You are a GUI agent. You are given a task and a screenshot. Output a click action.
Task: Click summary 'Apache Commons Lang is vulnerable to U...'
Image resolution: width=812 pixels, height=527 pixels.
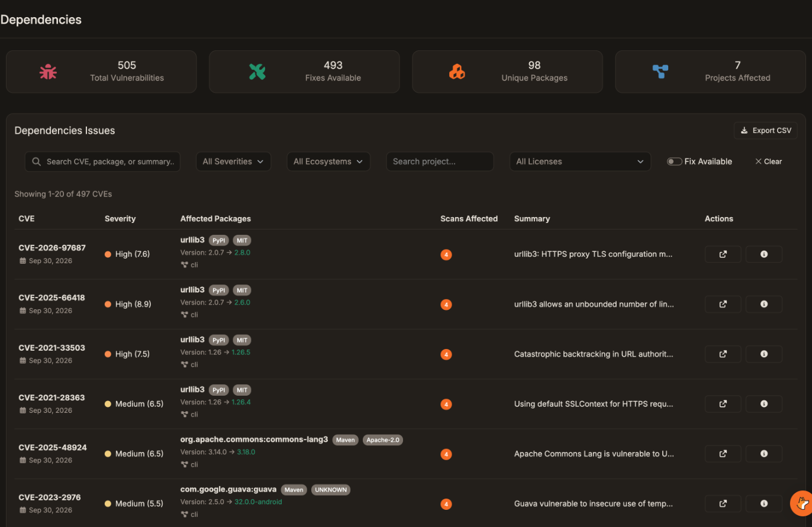pos(594,454)
